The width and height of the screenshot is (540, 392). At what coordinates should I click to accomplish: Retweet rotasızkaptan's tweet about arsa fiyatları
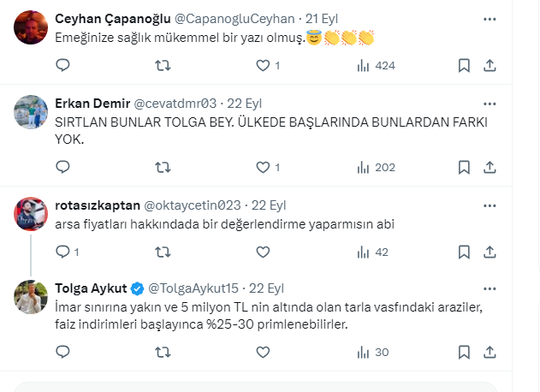pyautogui.click(x=162, y=252)
